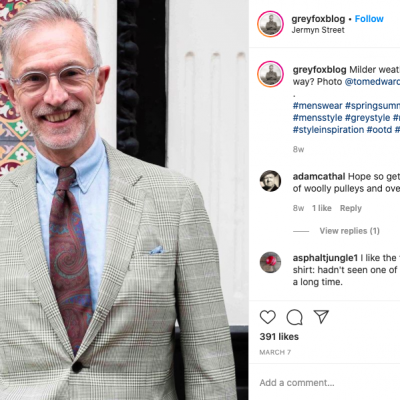The image size is (400, 400).
Task: Open comments with the speech bubble icon
Action: tap(295, 317)
